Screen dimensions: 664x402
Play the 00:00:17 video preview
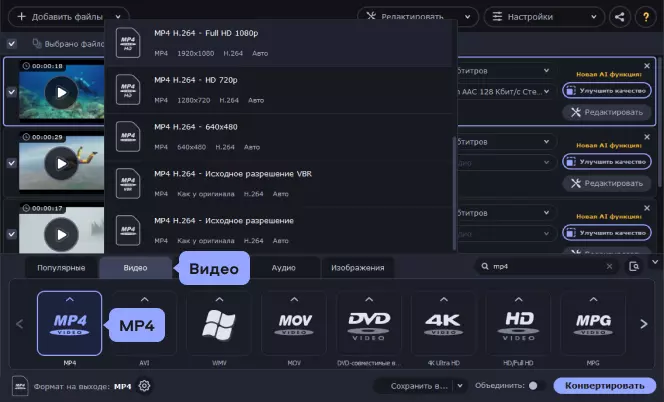click(61, 234)
